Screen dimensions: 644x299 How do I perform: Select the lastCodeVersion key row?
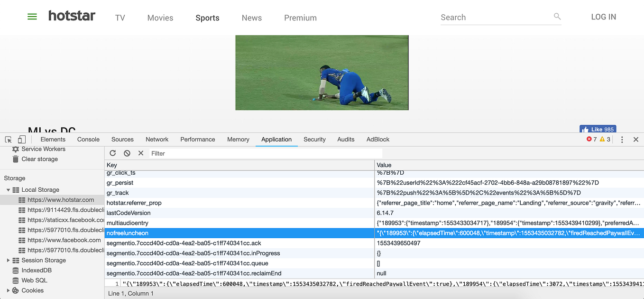239,213
